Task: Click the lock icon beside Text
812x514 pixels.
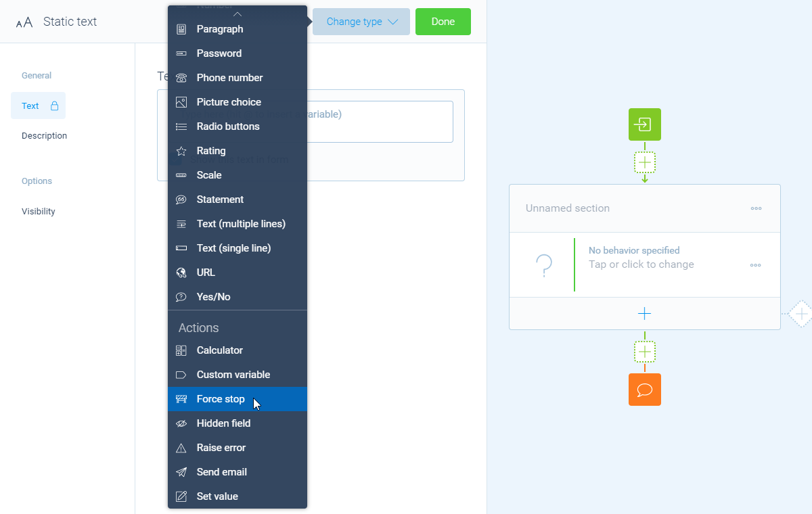Action: 54,106
